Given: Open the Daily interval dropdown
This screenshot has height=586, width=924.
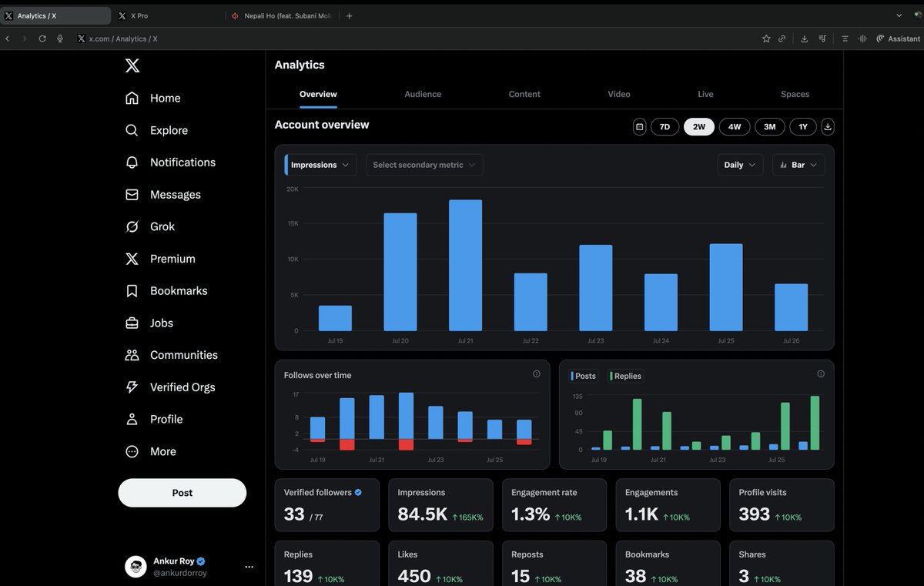Looking at the screenshot, I should point(740,165).
